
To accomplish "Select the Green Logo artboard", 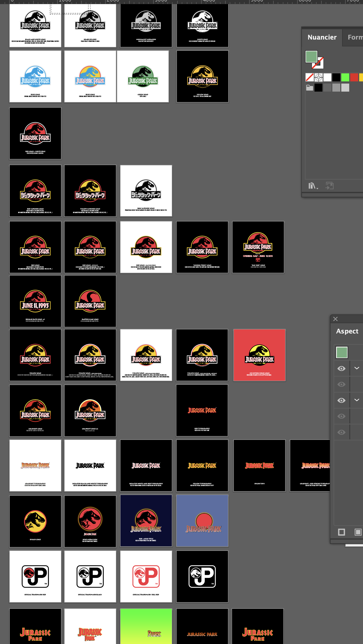I will tap(143, 77).
